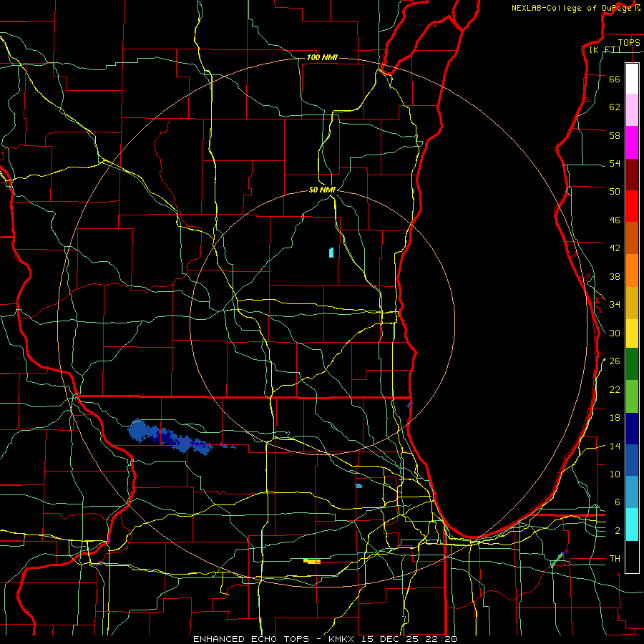Click the "100 NMI" range ring label
This screenshot has width=644, height=644.
coord(322,57)
